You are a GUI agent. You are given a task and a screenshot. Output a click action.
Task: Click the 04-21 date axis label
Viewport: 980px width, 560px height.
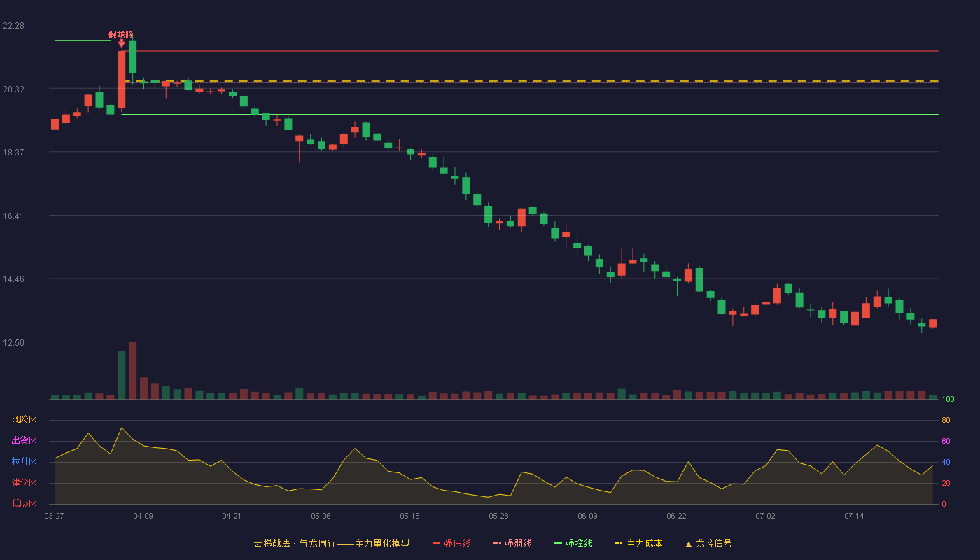coord(232,516)
